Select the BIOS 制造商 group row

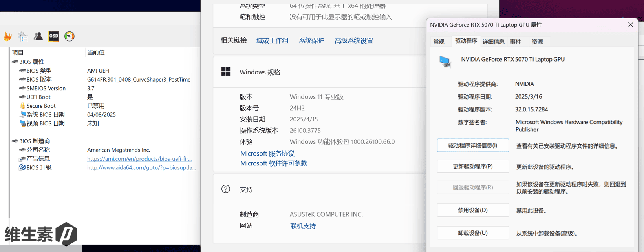(35, 141)
